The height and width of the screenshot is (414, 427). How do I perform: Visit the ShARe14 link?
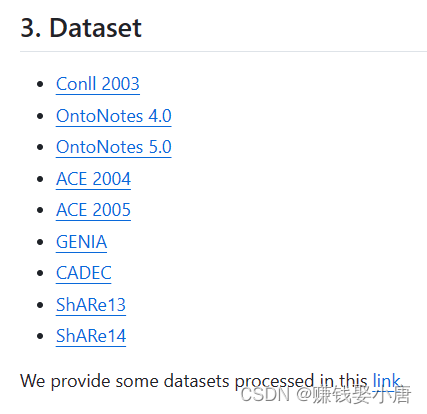(91, 336)
